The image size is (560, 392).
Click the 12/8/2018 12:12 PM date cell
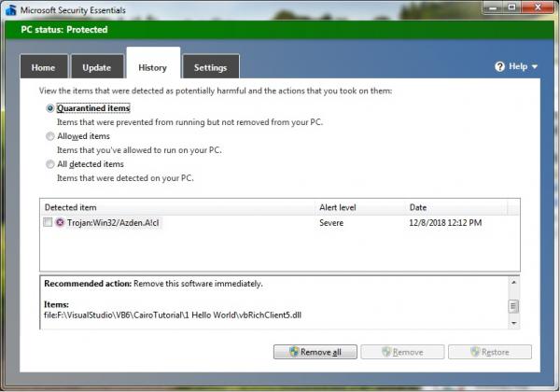coord(445,223)
